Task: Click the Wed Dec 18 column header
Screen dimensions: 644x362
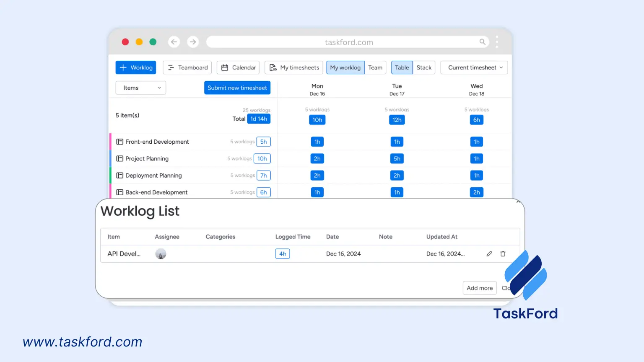Action: click(x=477, y=90)
